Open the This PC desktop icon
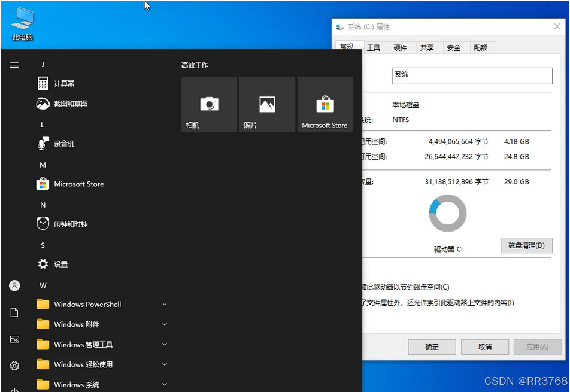Image resolution: width=570 pixels, height=392 pixels. tap(22, 23)
